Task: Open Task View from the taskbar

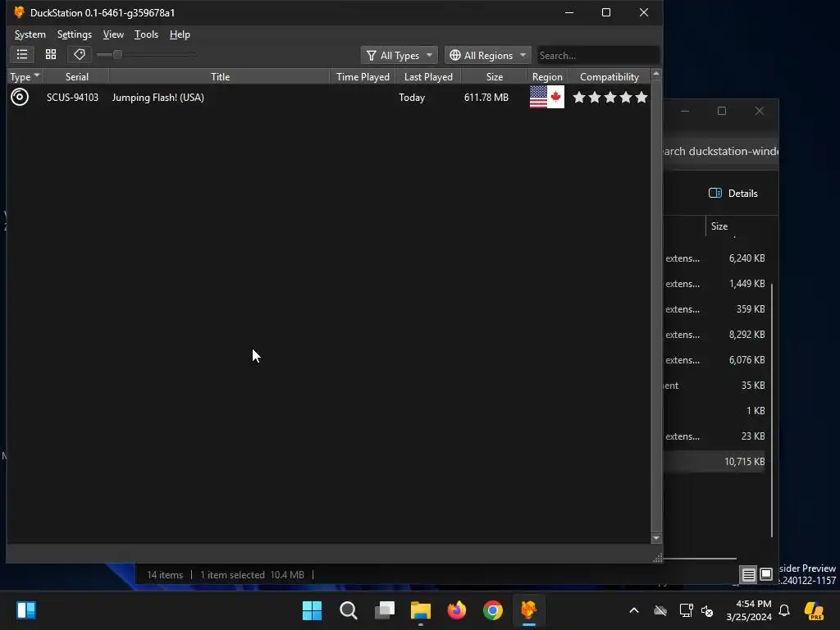Action: (x=385, y=610)
